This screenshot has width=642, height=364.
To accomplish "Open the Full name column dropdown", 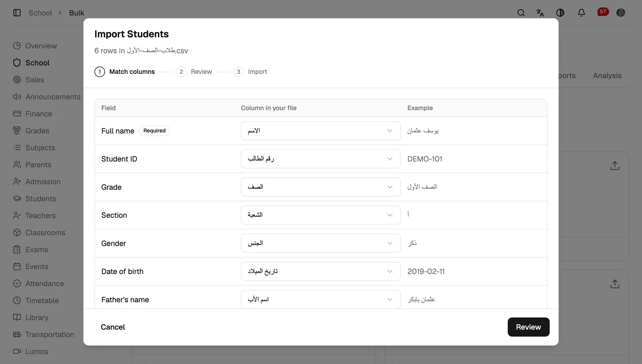I will (321, 131).
